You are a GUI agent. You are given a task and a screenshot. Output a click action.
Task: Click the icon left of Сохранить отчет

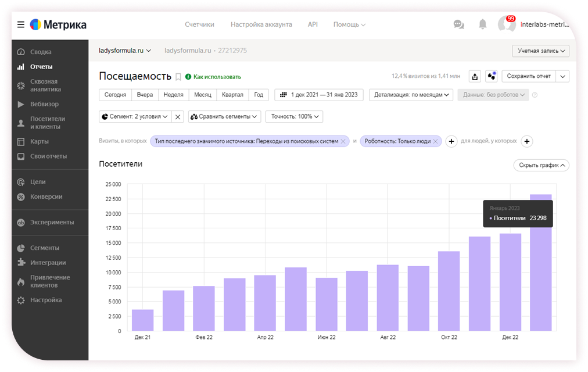click(491, 76)
